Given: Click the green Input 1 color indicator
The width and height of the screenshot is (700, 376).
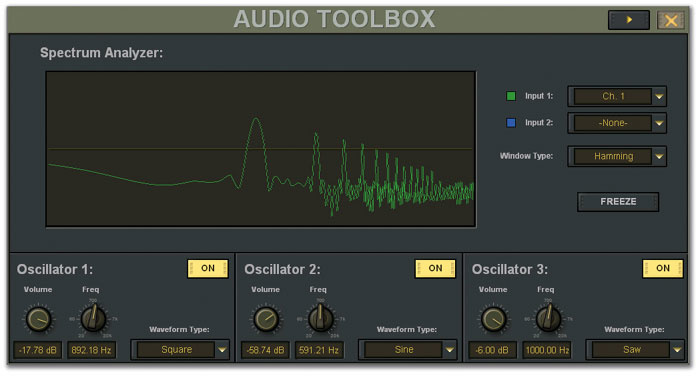Looking at the screenshot, I should coord(511,96).
